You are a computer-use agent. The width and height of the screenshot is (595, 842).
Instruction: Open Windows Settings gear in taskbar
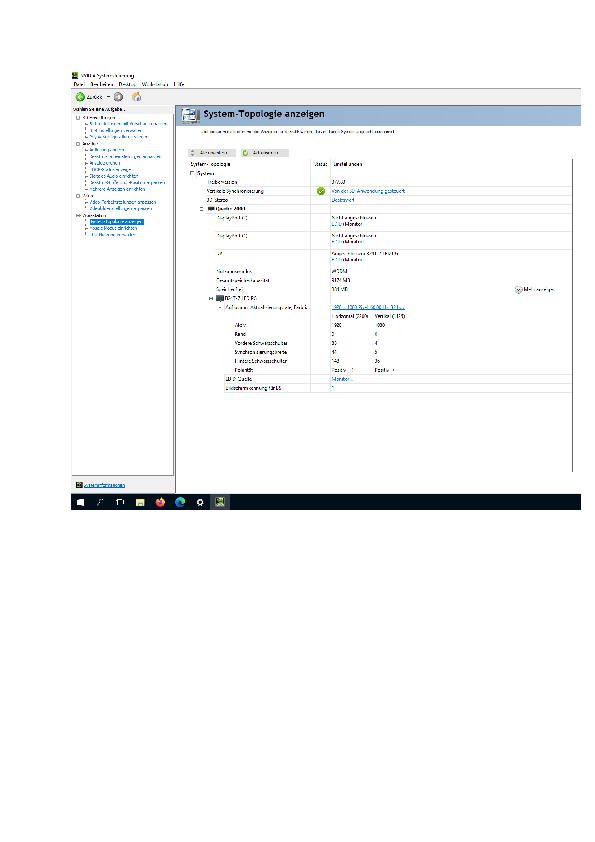pyautogui.click(x=200, y=502)
